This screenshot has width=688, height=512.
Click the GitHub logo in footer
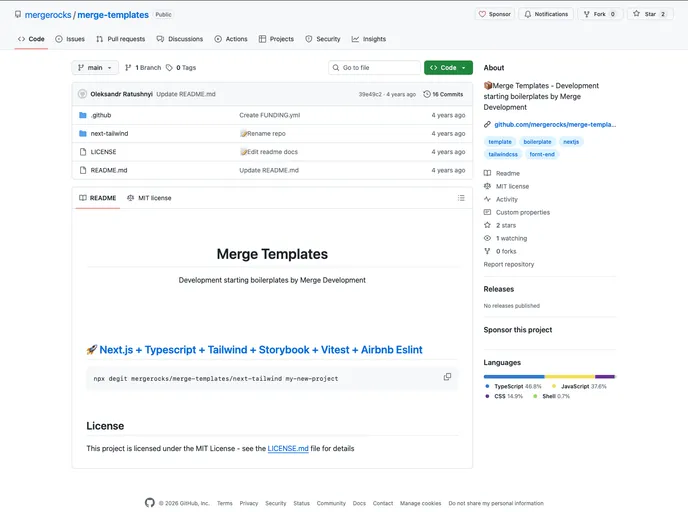coord(150,503)
